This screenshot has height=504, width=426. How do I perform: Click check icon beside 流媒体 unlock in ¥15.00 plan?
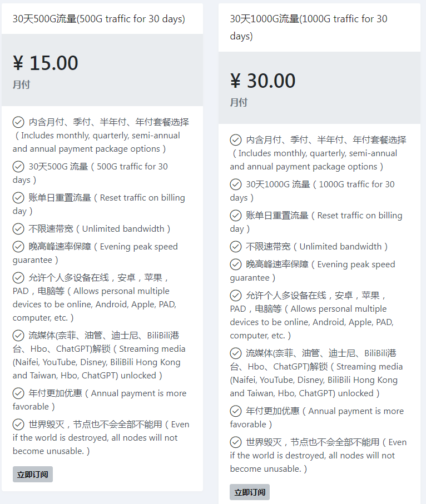[x=18, y=336]
